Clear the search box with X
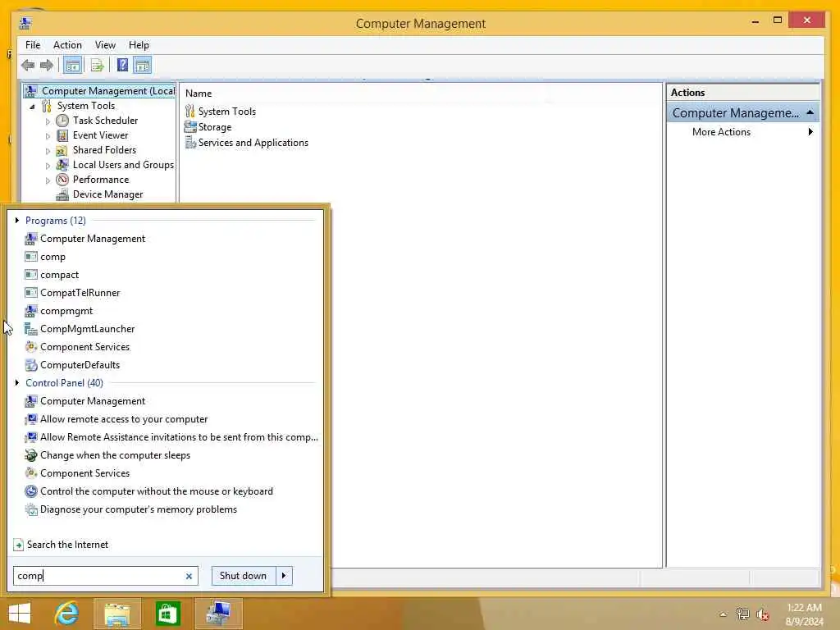 (x=189, y=577)
